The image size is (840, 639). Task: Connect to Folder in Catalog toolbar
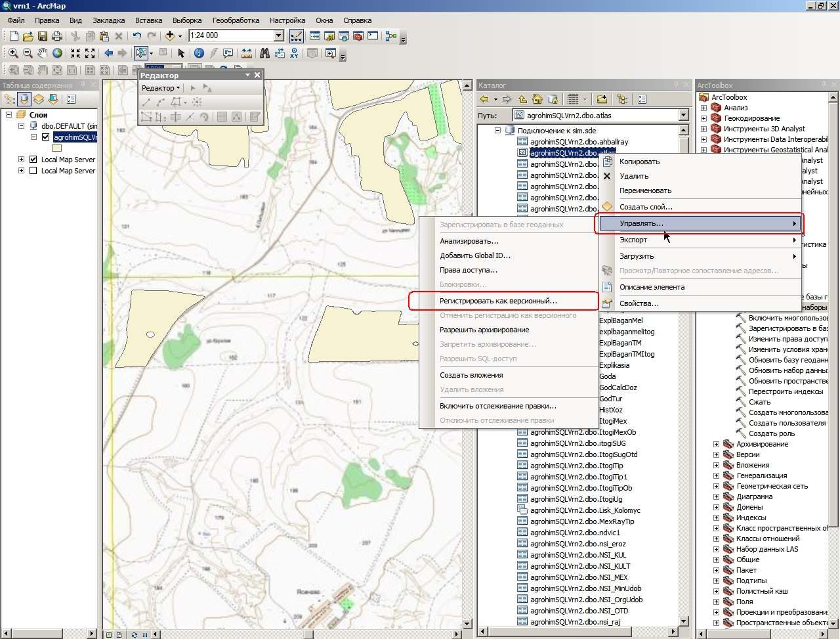[602, 99]
